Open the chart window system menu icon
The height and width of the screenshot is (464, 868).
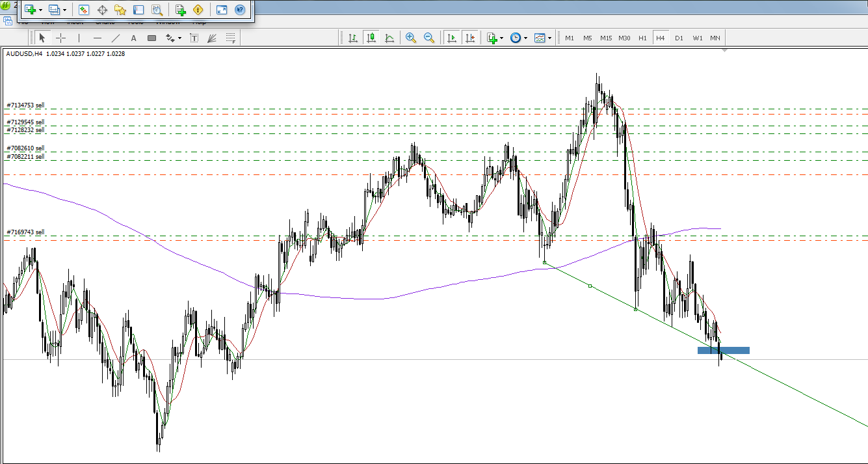pyautogui.click(x=8, y=21)
